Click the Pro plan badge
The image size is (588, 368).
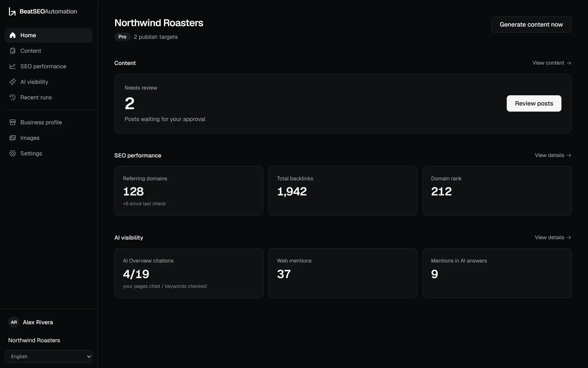122,37
